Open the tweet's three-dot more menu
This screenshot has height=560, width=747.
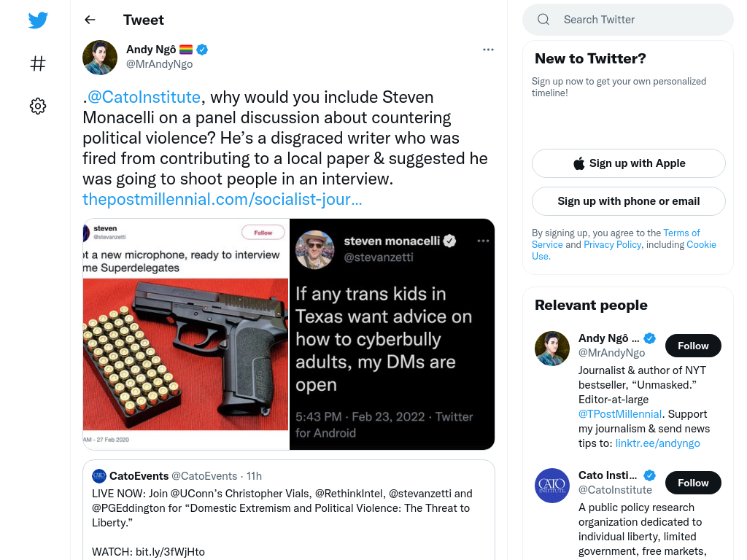pos(488,50)
